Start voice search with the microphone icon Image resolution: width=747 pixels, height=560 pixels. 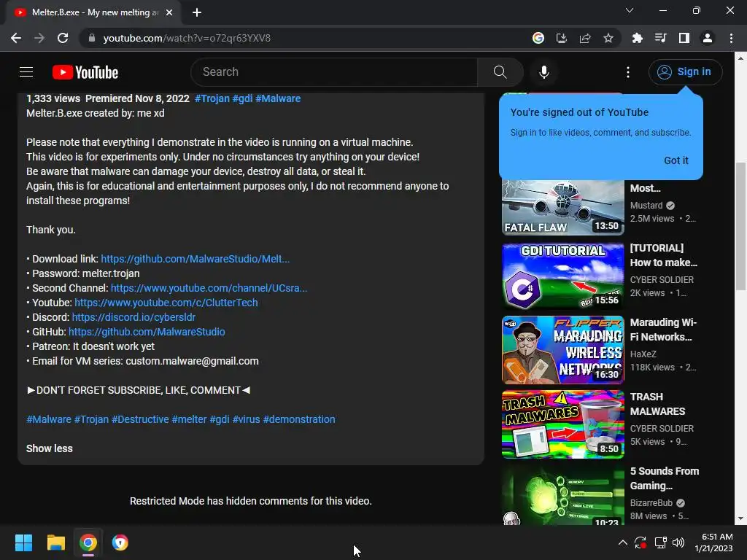click(x=543, y=72)
